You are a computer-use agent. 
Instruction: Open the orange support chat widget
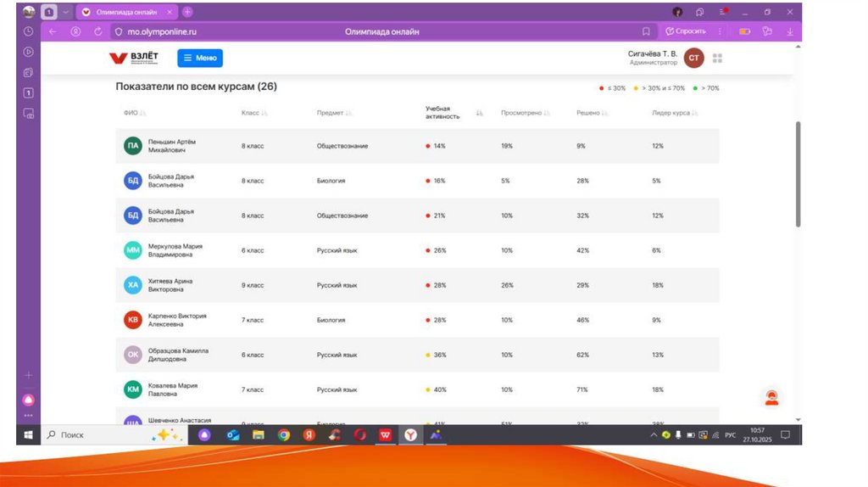click(x=771, y=398)
